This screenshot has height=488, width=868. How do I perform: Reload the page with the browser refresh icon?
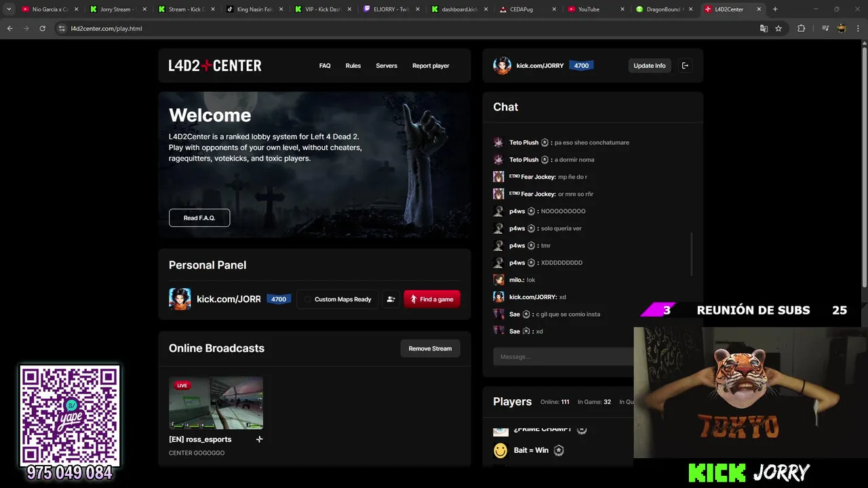tap(42, 28)
